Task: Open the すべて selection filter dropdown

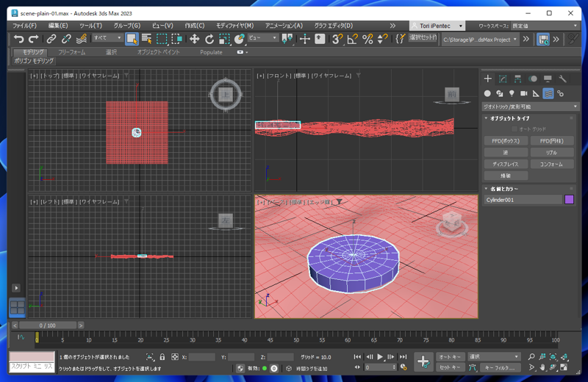Action: pos(107,38)
